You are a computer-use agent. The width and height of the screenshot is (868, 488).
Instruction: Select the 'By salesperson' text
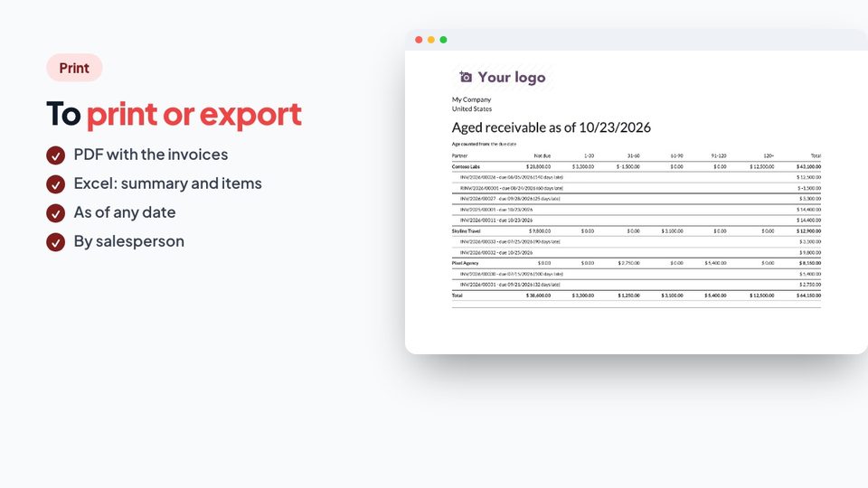coord(129,241)
